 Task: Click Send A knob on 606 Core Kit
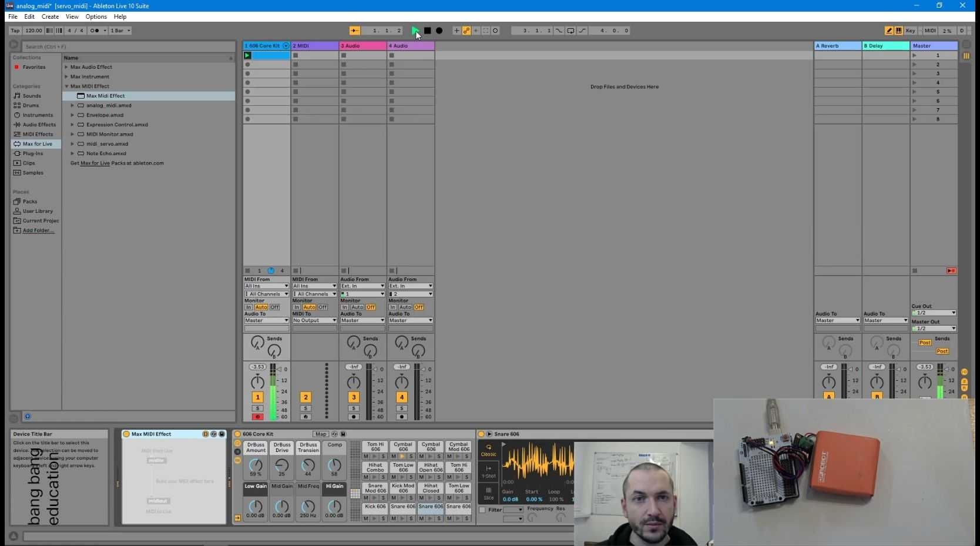pyautogui.click(x=257, y=342)
